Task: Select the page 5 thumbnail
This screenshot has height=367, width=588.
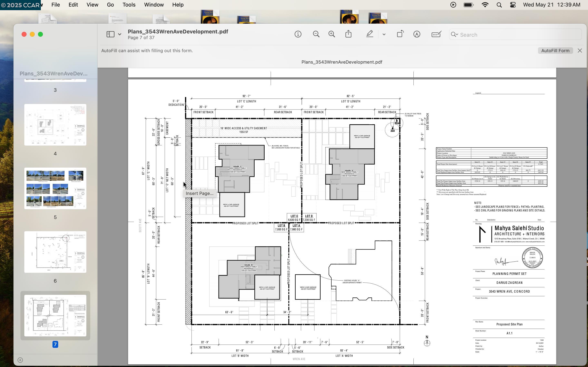Action: (55, 188)
